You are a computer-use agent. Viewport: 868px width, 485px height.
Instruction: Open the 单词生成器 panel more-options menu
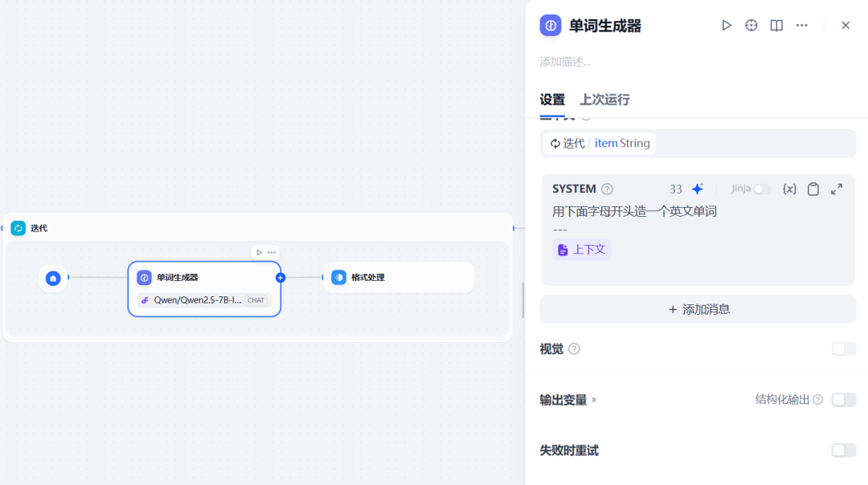801,25
